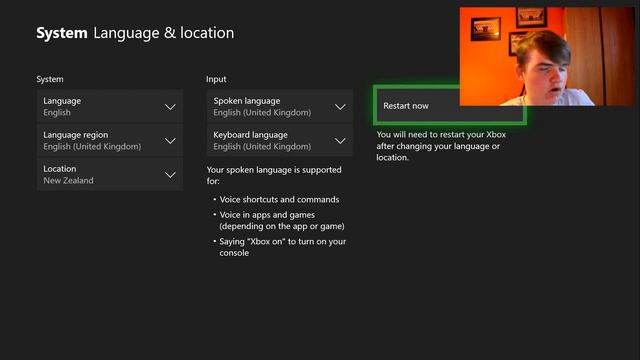Open the Keyboard language dropdown

280,140
